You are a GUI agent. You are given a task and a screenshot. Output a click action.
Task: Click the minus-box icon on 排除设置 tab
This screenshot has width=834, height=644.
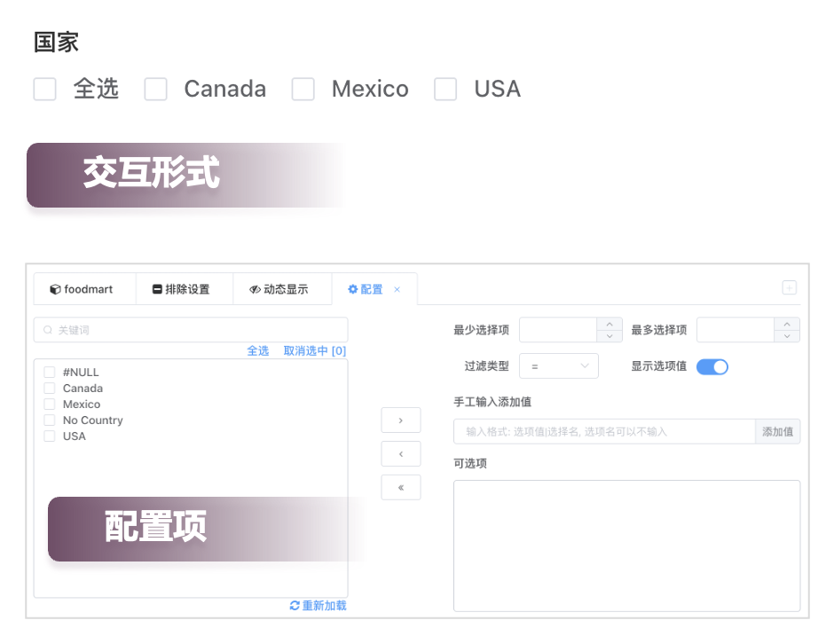pos(157,289)
